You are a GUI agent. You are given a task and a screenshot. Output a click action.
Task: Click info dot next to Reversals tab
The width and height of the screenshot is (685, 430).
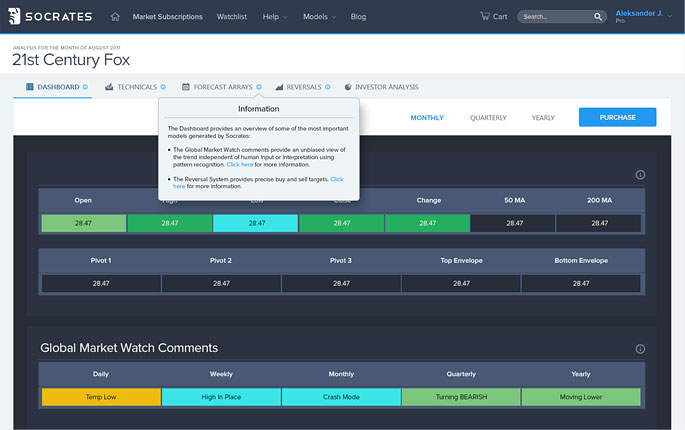point(328,87)
